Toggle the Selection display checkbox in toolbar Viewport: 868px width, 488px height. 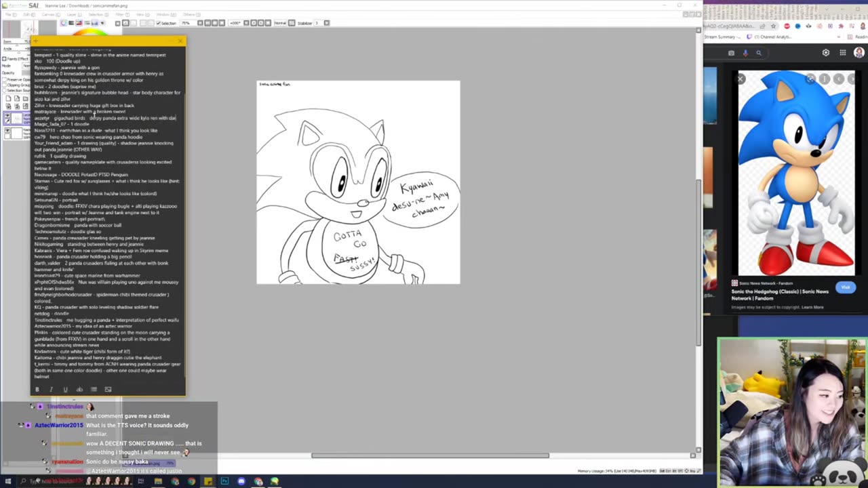click(x=159, y=23)
